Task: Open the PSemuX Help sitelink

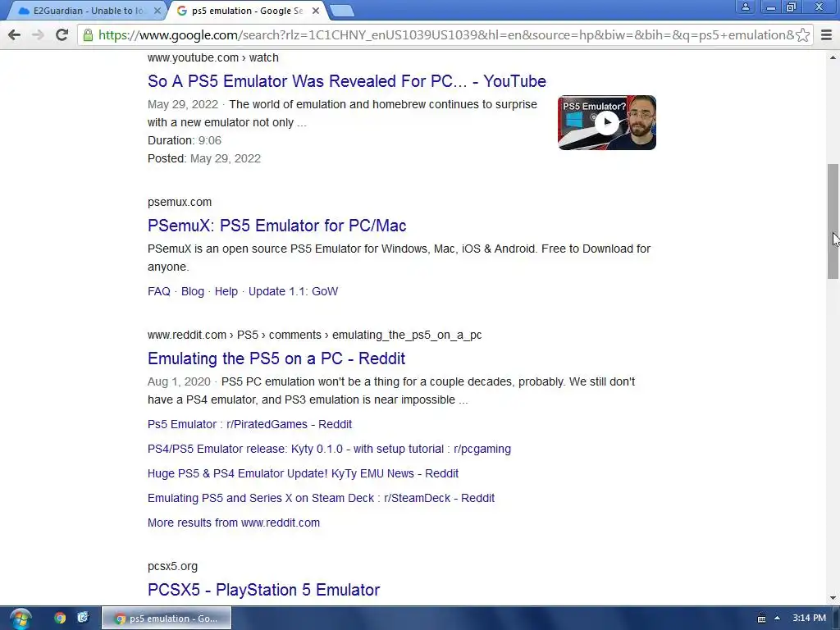Action: (x=226, y=291)
